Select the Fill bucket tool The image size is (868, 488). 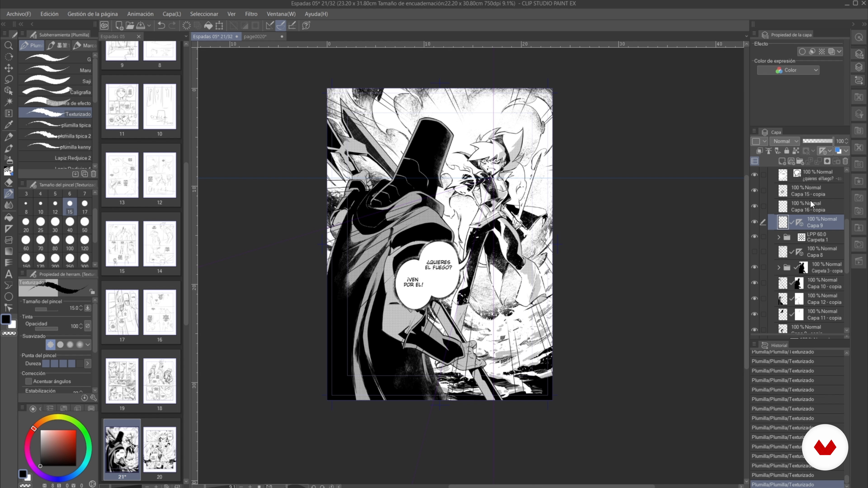point(9,218)
